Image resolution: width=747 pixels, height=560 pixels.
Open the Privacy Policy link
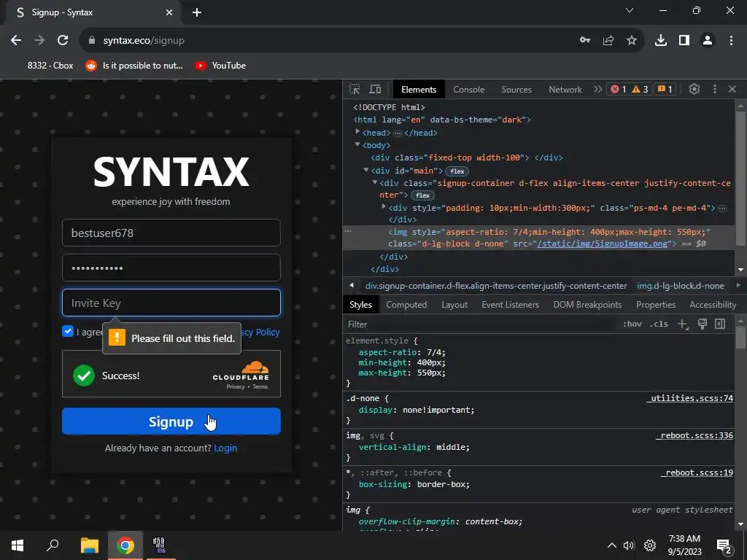260,332
